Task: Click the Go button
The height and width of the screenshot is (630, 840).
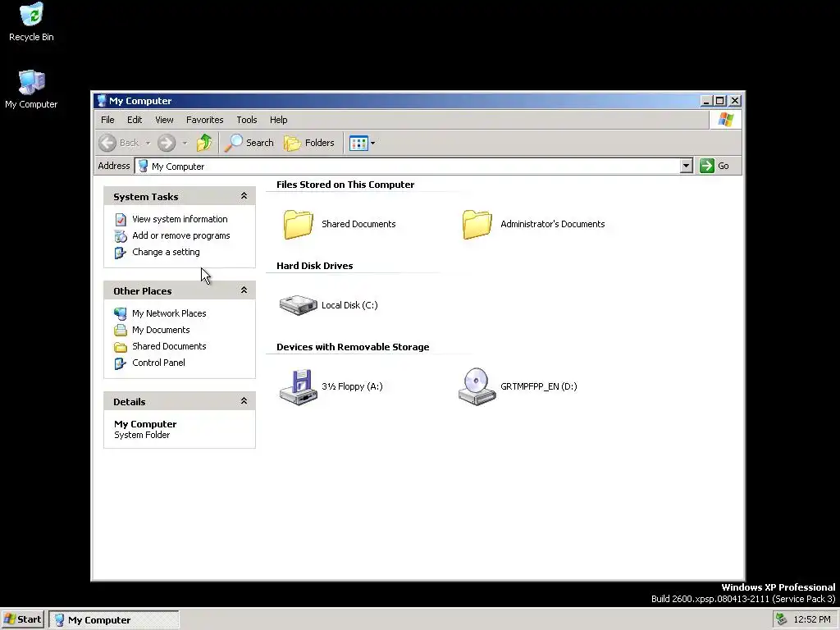Action: pos(714,166)
